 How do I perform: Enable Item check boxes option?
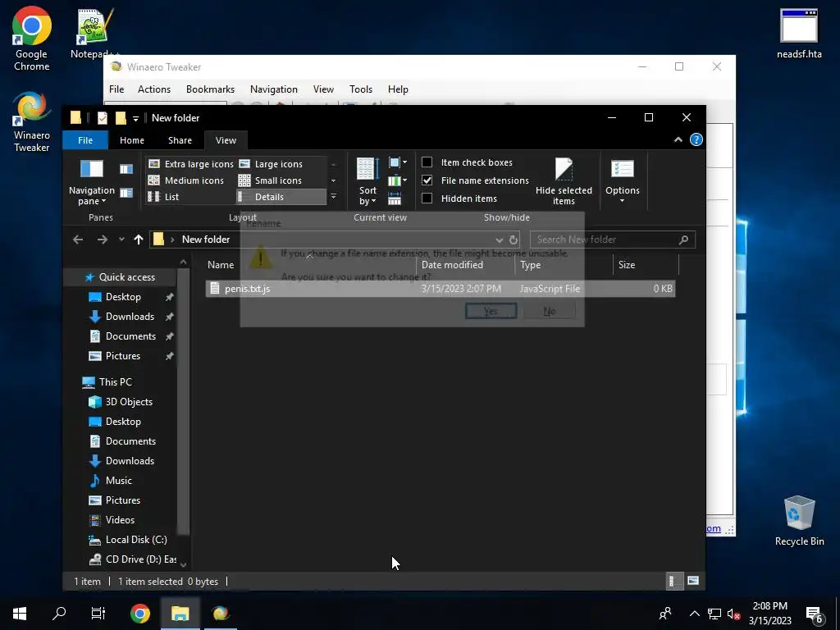[427, 162]
